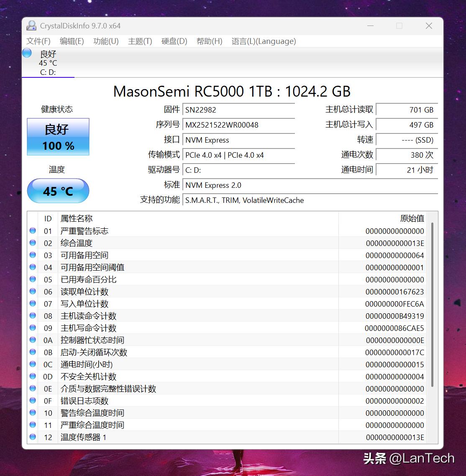Viewport: 466px width, 476px height.
Task: Minimize the CrystalDiskInfo window
Action: 370,26
